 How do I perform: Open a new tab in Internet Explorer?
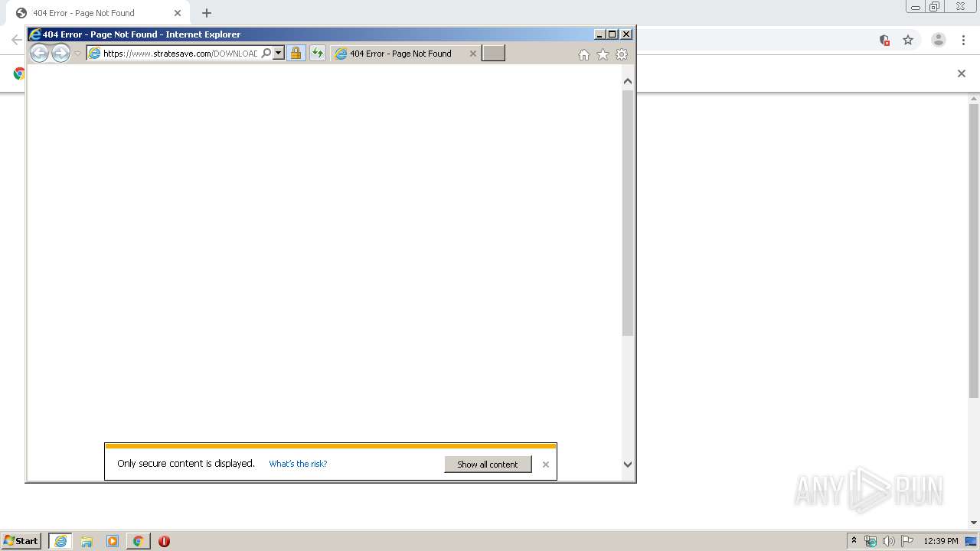(493, 53)
